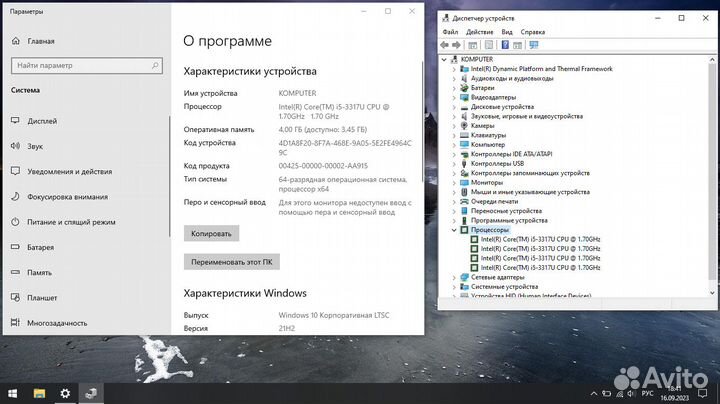Open the Вид menu

[506, 32]
